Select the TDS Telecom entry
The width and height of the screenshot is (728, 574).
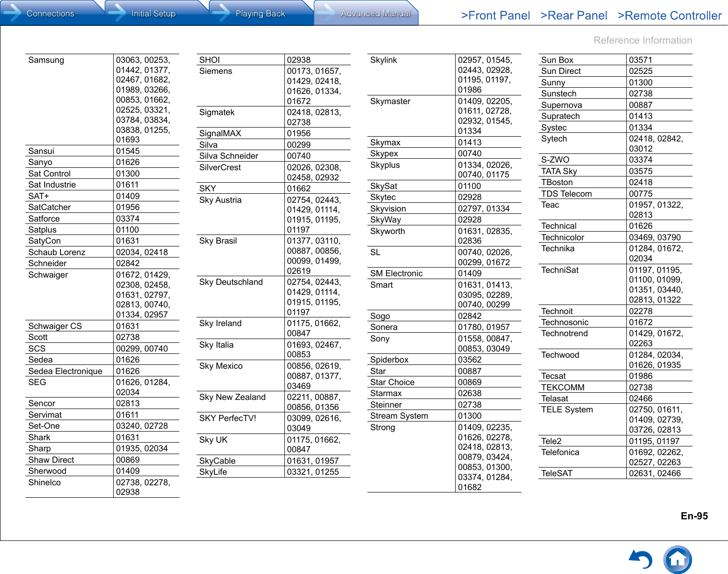567,194
